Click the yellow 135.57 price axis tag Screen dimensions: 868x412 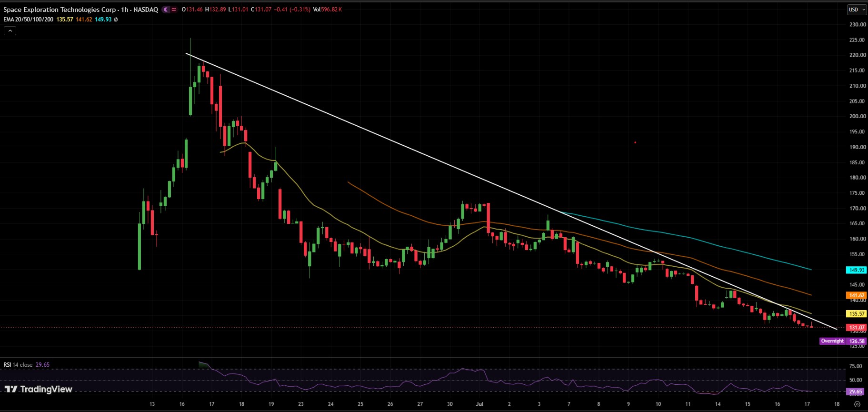[857, 314]
